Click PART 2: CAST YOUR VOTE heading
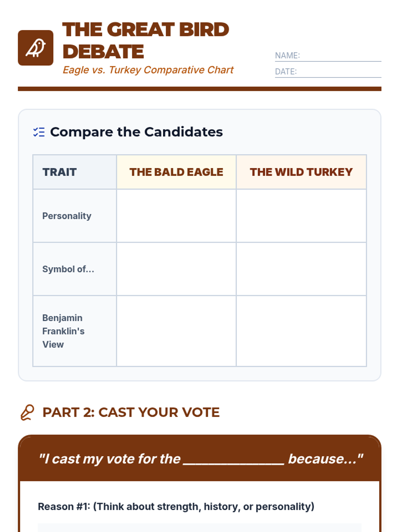Image resolution: width=399 pixels, height=532 pixels. coord(131,412)
